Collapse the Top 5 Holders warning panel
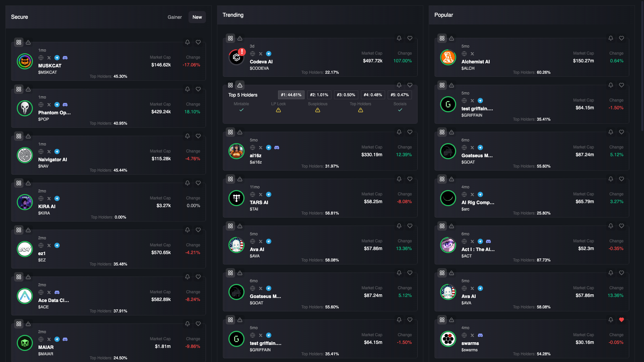 point(240,85)
